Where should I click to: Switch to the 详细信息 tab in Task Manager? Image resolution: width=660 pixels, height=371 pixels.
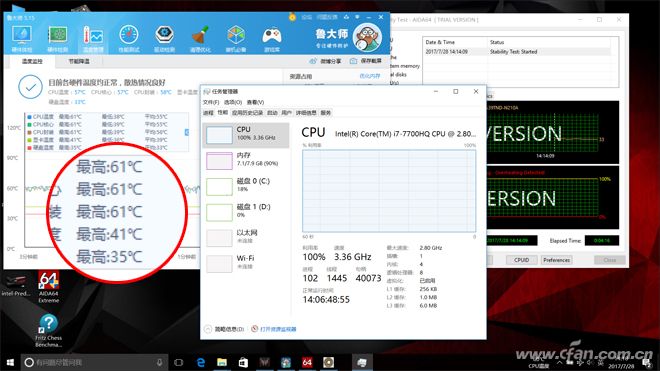tap(306, 113)
